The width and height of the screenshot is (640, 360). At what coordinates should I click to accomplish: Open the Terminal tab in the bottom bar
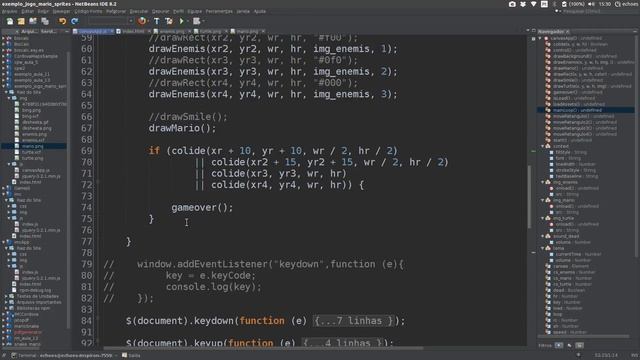[61, 356]
